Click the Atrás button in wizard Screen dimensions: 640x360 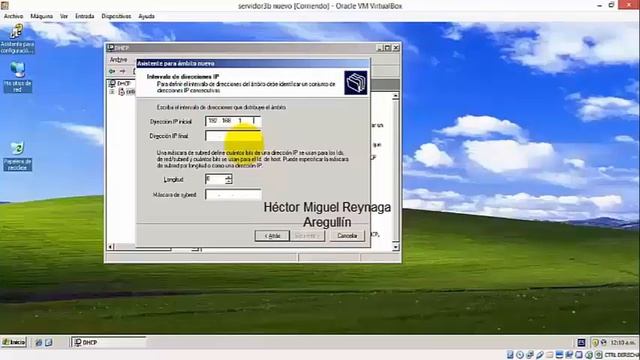[x=272, y=236]
